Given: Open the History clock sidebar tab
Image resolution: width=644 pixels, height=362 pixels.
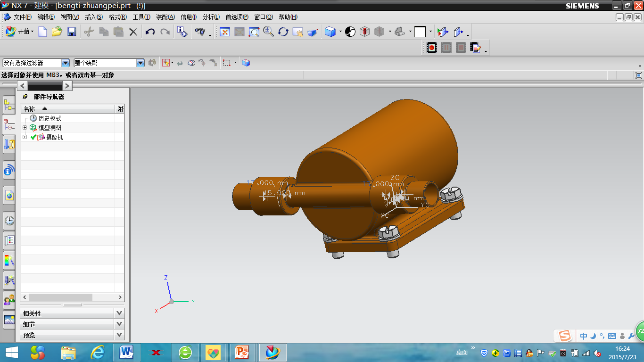Looking at the screenshot, I should coord(9,221).
